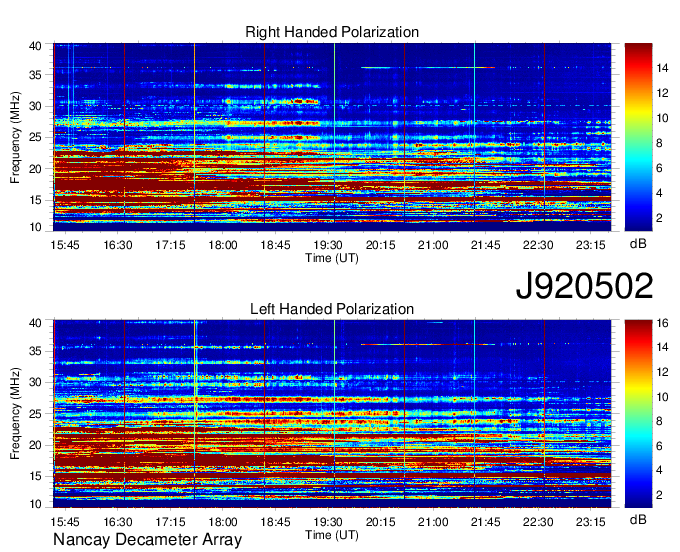
Task: Select "16:30" tick on Right Handed time axis
Action: click(118, 245)
